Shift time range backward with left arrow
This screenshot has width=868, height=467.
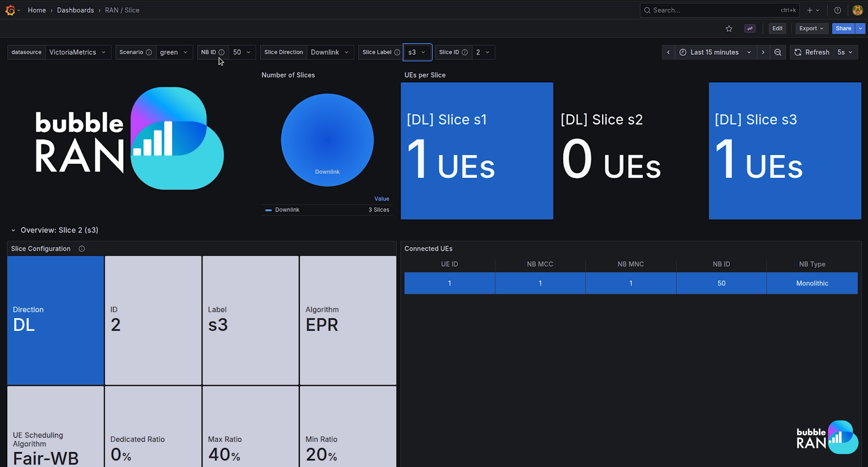[x=668, y=52]
